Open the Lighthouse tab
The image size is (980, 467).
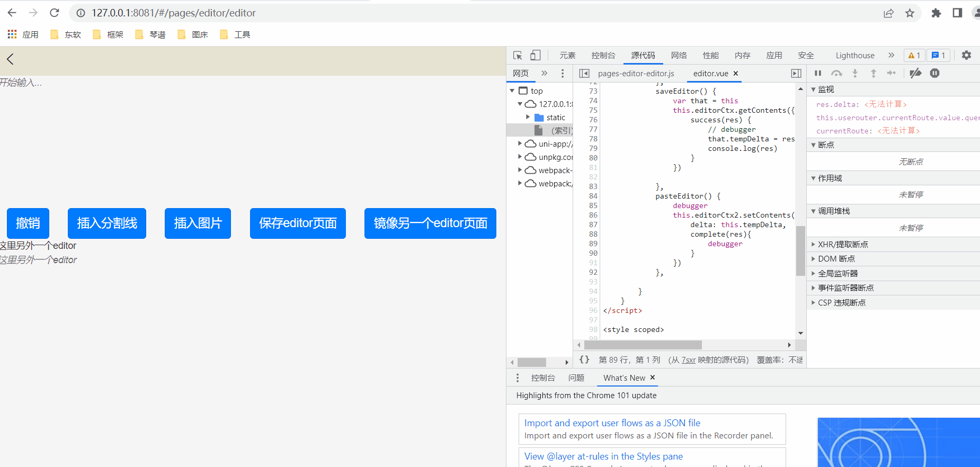click(855, 55)
